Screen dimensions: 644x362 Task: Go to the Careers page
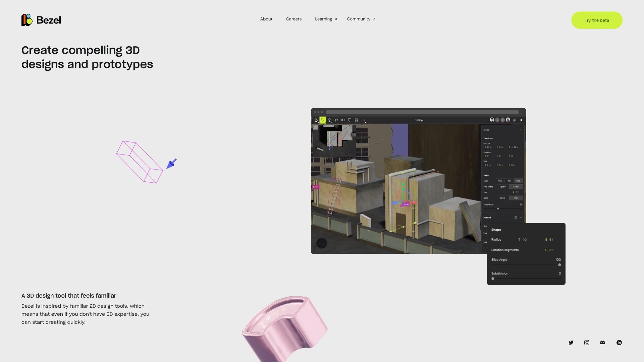click(x=293, y=19)
